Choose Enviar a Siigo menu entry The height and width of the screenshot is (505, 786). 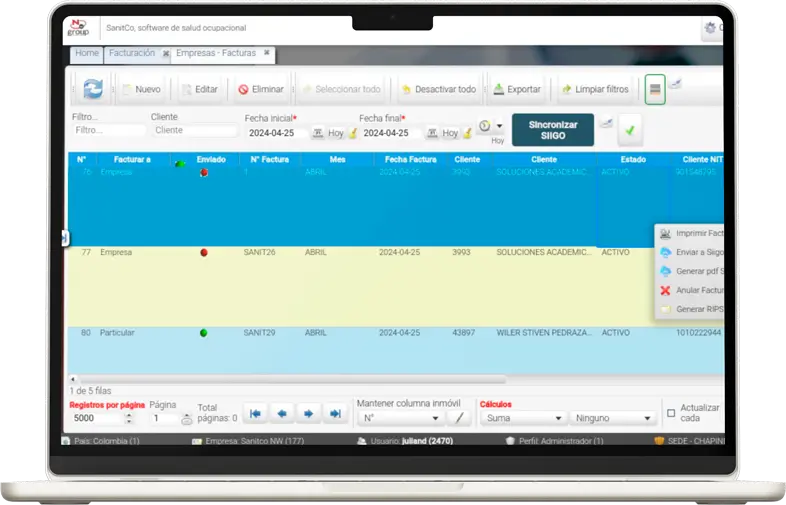690,252
